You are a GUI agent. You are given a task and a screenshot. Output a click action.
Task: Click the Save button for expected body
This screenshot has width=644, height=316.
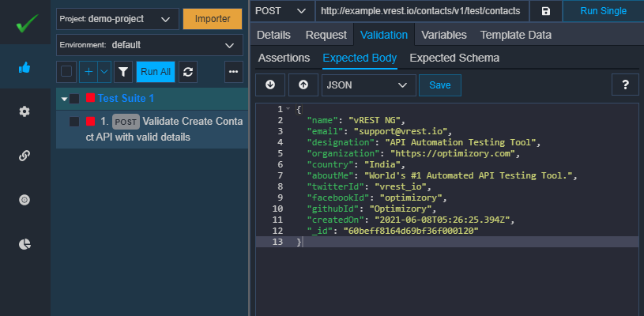[x=440, y=85]
